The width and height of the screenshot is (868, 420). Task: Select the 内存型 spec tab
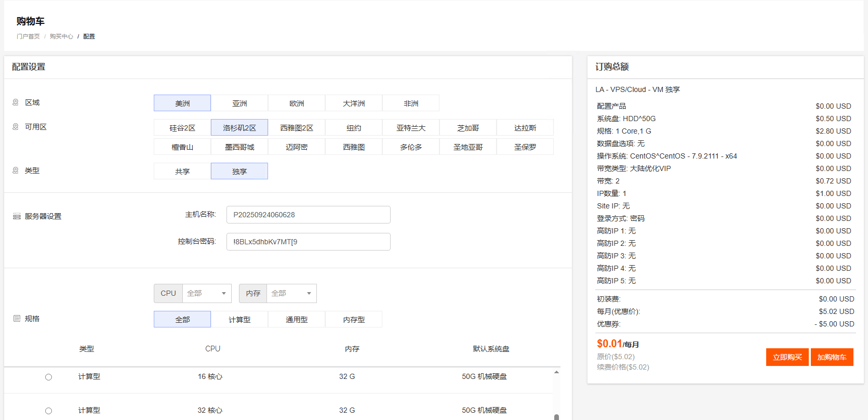click(354, 319)
